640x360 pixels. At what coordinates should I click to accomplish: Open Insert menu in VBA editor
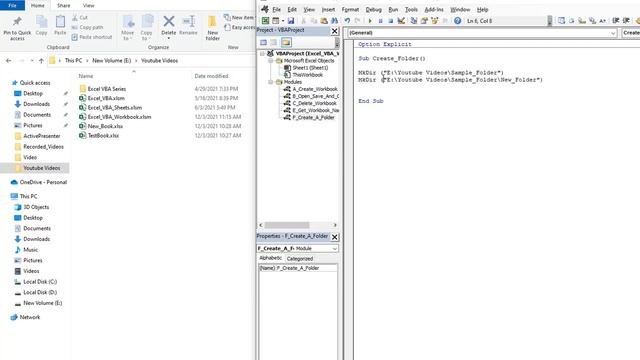(328, 9)
